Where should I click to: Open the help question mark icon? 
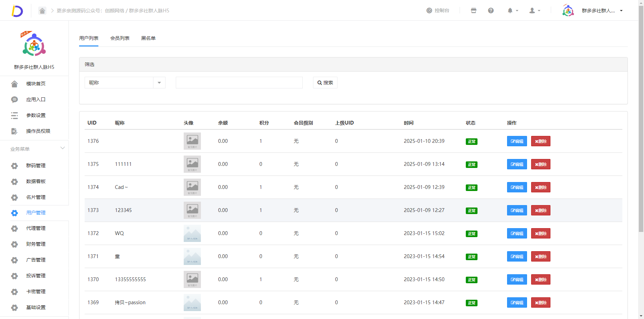491,11
